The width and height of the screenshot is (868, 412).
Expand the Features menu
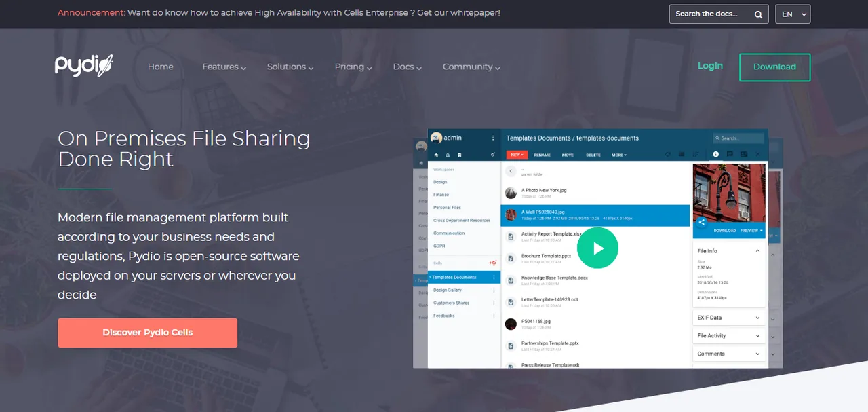pyautogui.click(x=224, y=67)
